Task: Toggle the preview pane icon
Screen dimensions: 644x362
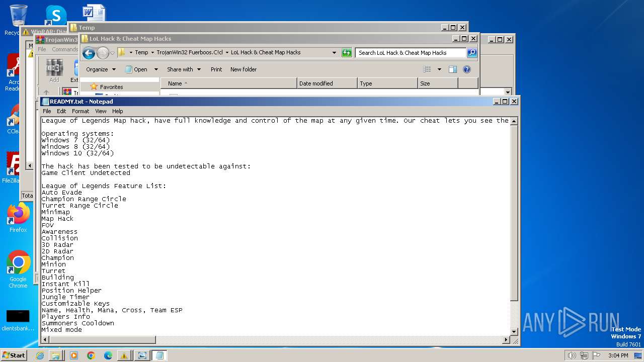Action: 453,69
